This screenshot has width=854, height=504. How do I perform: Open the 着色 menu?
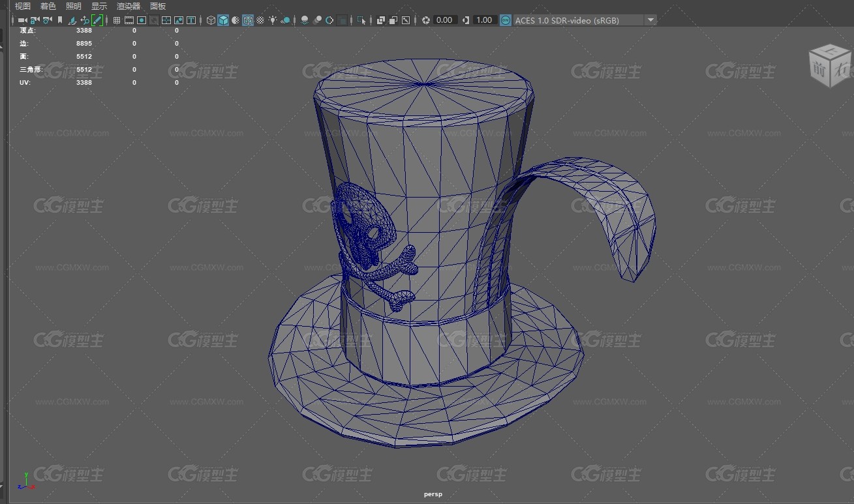coord(48,6)
